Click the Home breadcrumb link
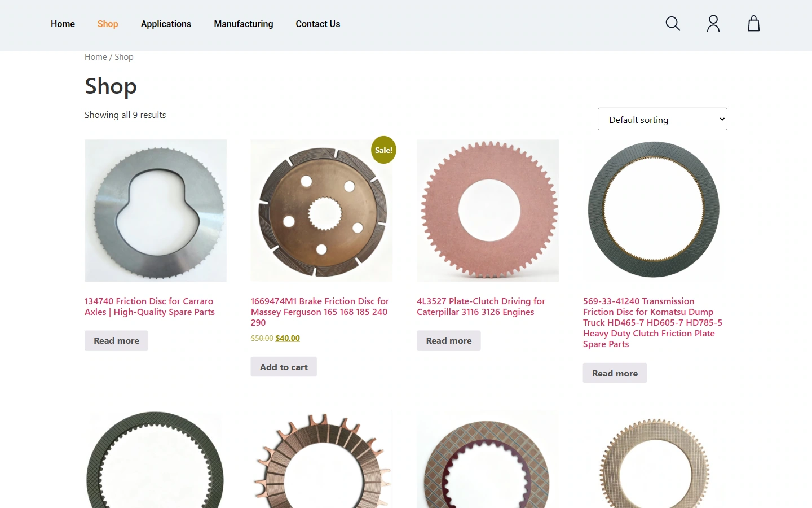Image resolution: width=812 pixels, height=508 pixels. tap(95, 57)
